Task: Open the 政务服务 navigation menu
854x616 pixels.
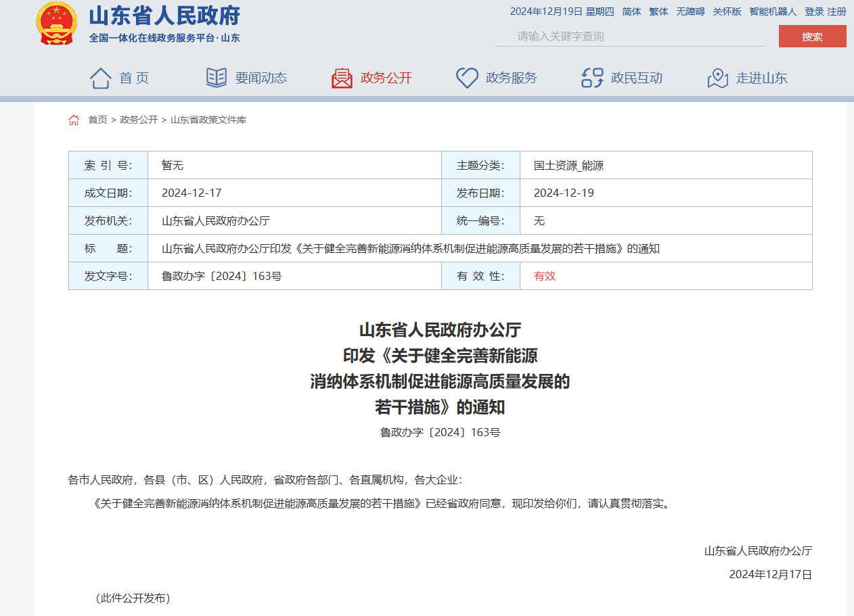Action: click(x=511, y=78)
